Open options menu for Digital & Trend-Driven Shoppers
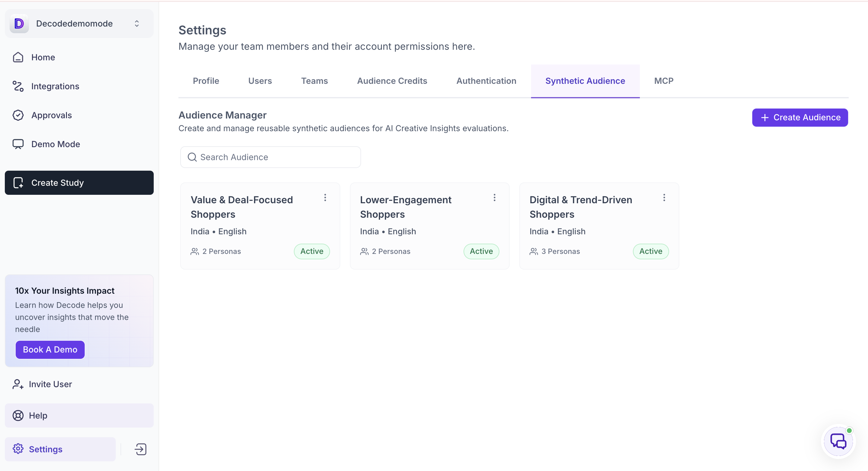 [x=664, y=198]
